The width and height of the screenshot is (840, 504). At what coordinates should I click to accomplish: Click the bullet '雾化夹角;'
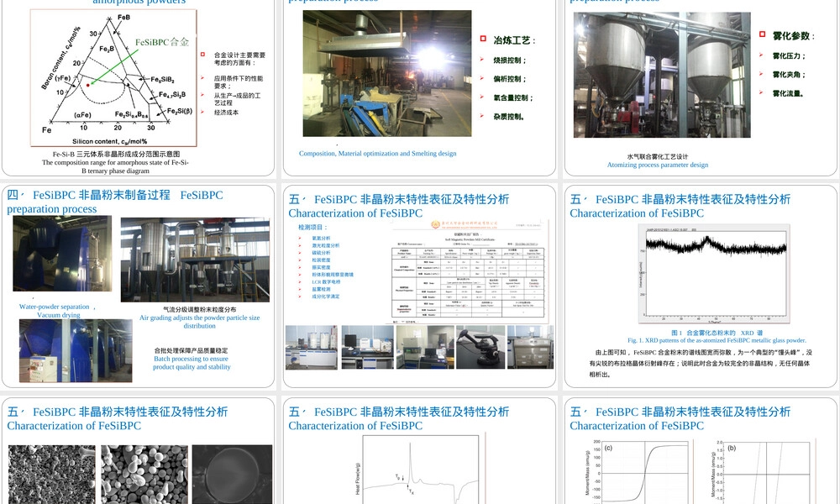tap(789, 75)
